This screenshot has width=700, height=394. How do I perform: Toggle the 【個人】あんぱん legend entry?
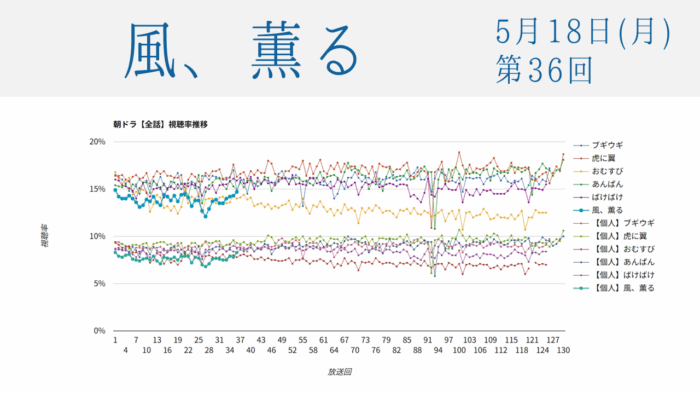(x=614, y=262)
